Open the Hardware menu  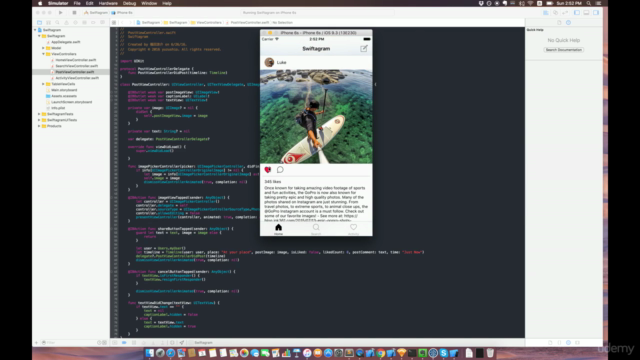108,3
